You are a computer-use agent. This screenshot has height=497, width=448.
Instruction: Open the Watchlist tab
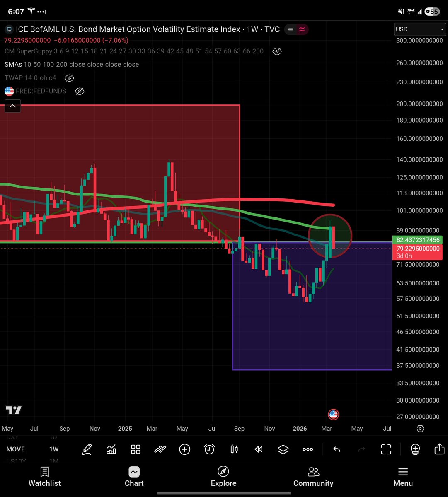(x=45, y=477)
